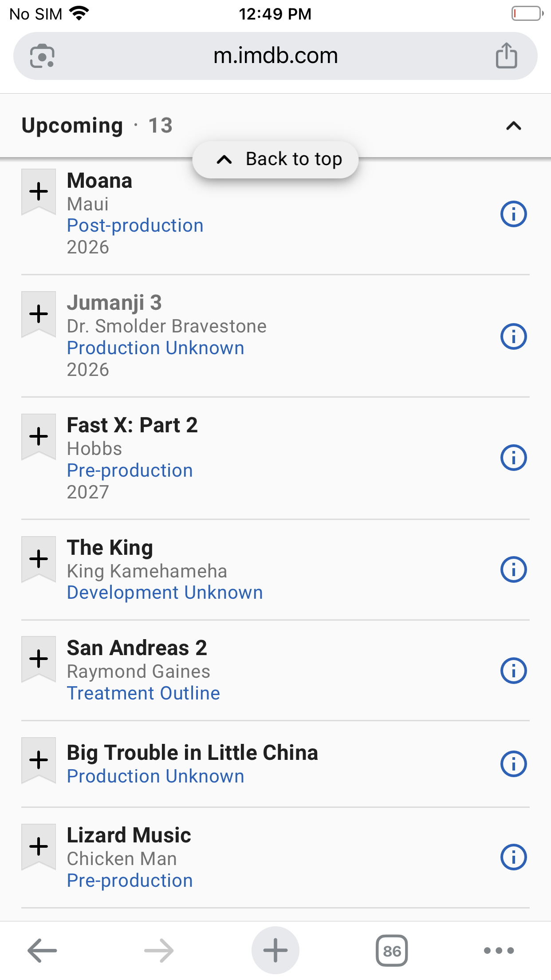
Task: Open the browser more options menu
Action: click(x=499, y=950)
